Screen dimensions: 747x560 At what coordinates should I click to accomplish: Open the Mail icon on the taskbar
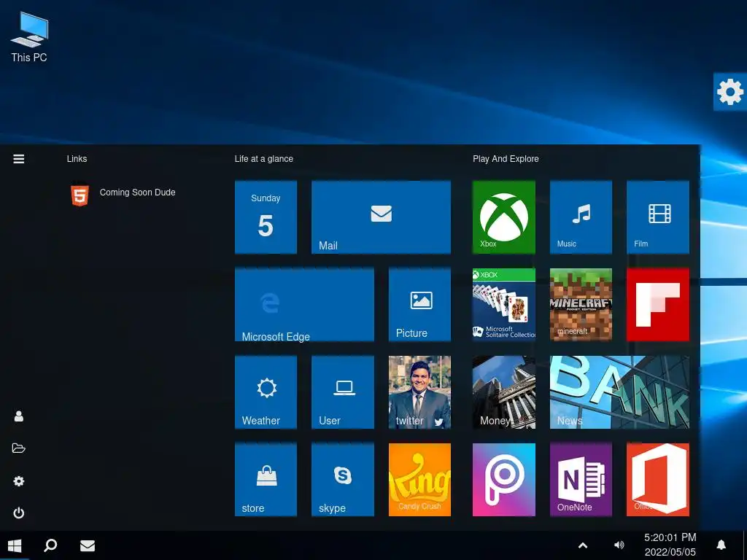(x=88, y=545)
